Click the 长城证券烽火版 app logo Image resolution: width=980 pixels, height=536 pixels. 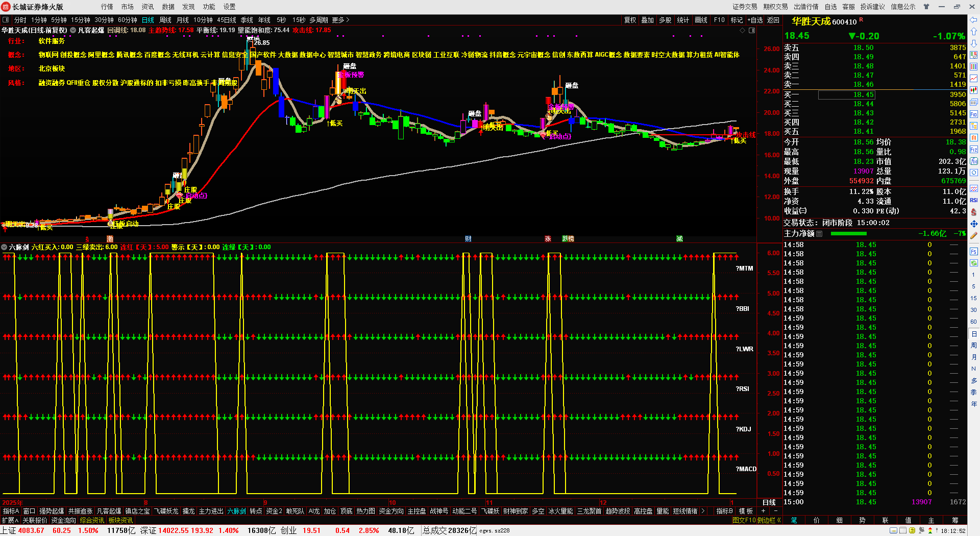coord(7,7)
